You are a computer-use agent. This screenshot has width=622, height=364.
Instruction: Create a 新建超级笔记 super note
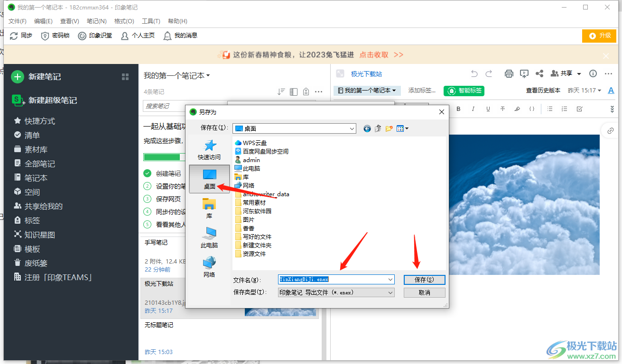coord(44,100)
